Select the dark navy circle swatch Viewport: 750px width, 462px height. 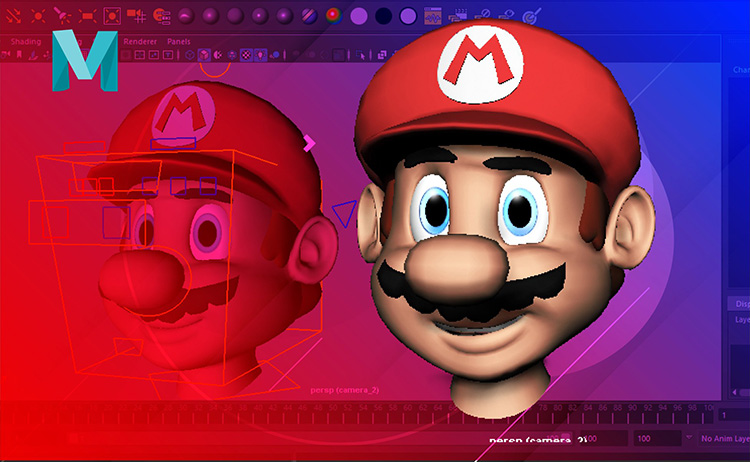click(x=384, y=16)
